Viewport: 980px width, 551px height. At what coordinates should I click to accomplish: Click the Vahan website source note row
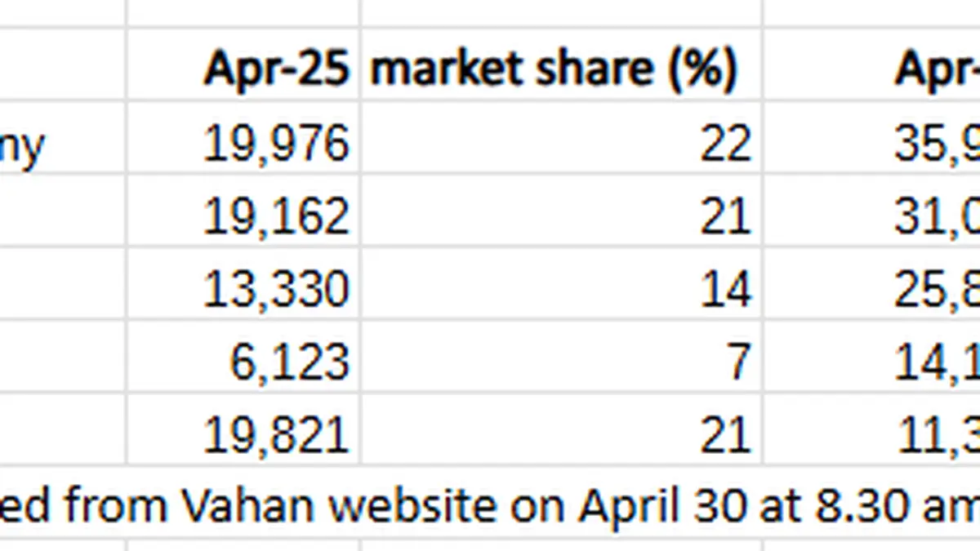pyautogui.click(x=490, y=506)
